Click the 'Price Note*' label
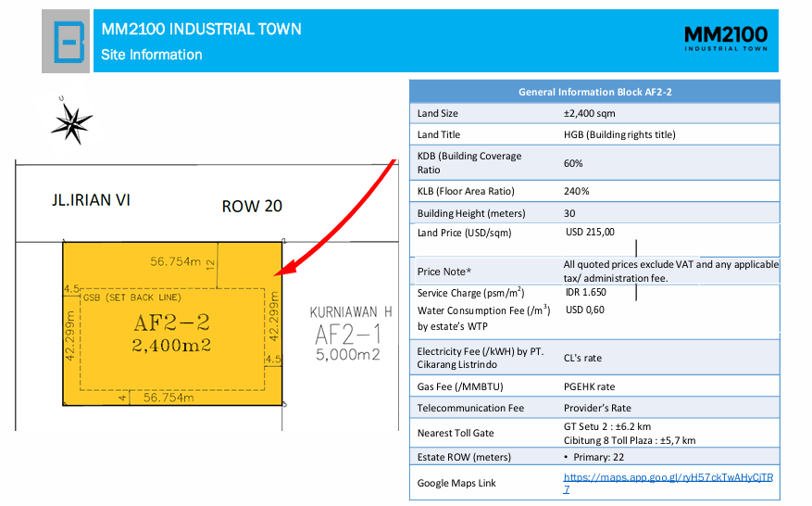 [444, 272]
